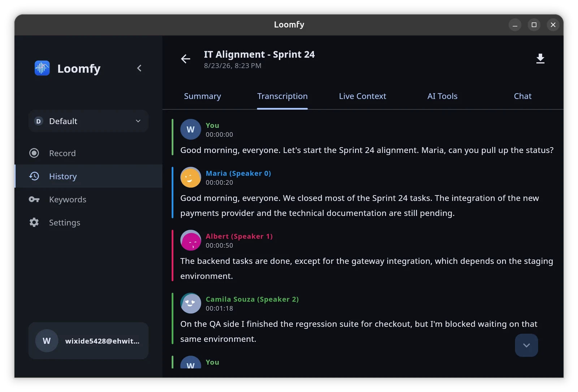Click Albert's pink speaker avatar
The image size is (578, 392).
pyautogui.click(x=190, y=240)
